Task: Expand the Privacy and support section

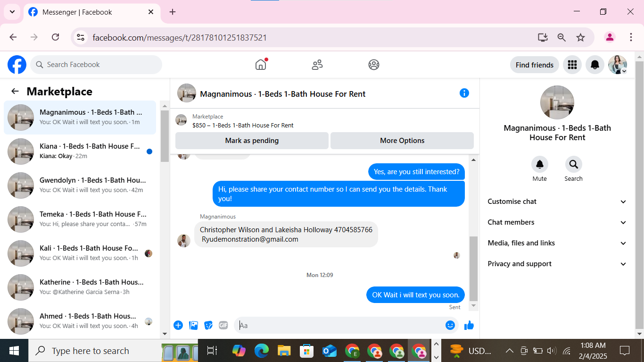Action: click(557, 264)
